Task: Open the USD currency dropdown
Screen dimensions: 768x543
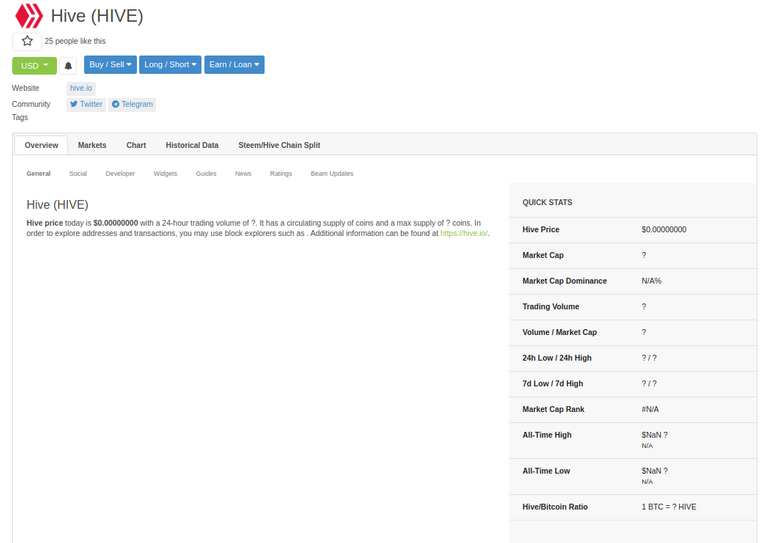Action: pos(34,66)
